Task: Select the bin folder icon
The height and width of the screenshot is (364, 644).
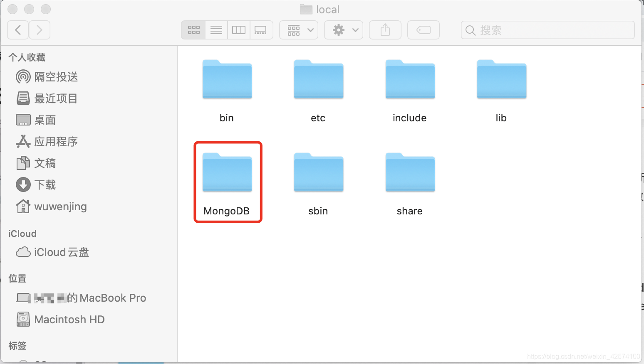Action: pos(227,79)
